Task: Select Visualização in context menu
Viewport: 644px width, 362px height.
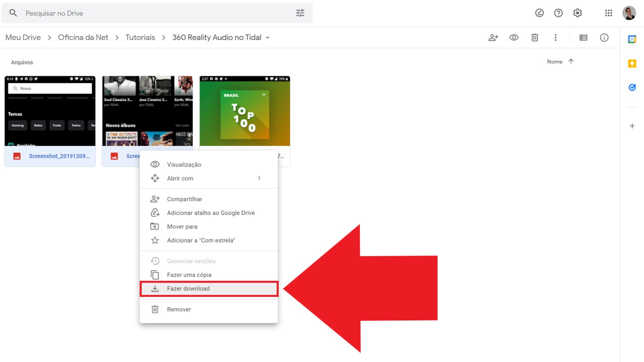Action: click(x=209, y=164)
